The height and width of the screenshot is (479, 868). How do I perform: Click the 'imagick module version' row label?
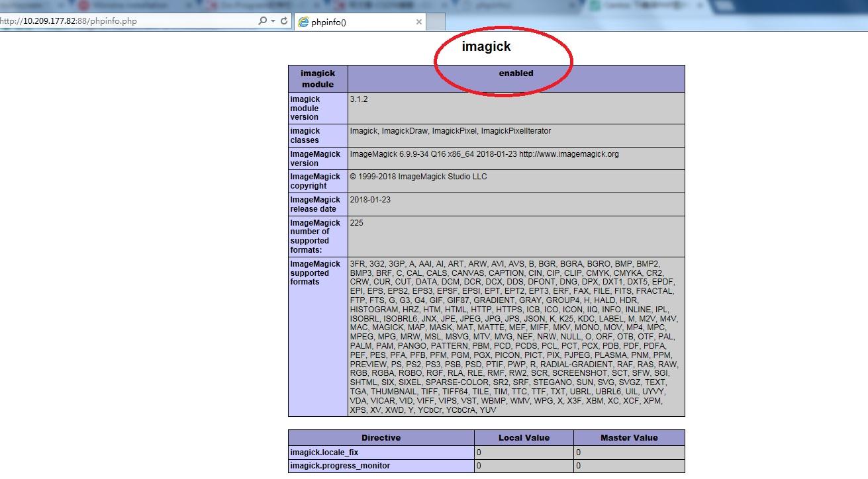318,108
